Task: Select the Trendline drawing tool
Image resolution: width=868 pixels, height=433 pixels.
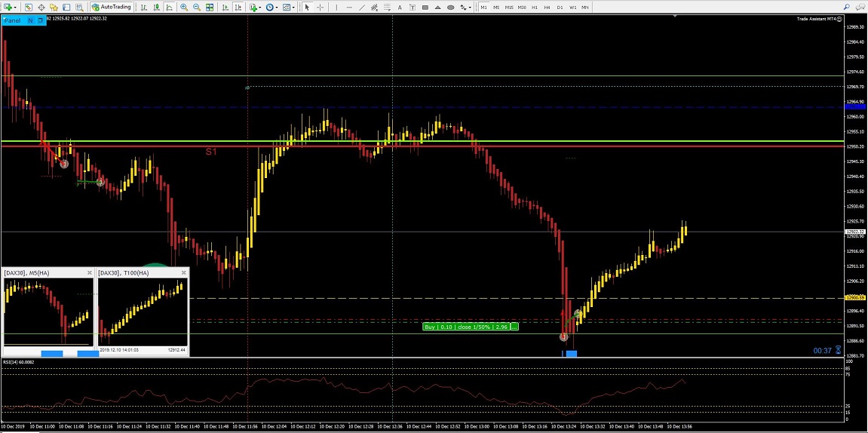Action: [x=362, y=8]
